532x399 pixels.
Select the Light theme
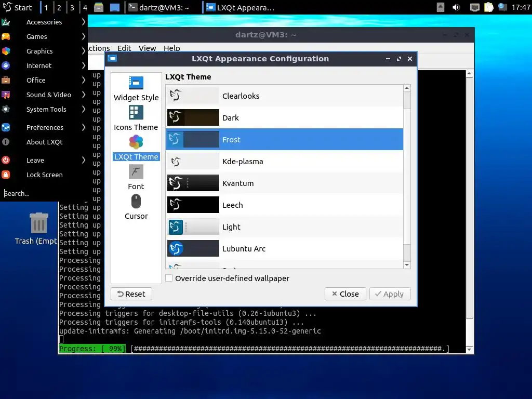click(284, 227)
